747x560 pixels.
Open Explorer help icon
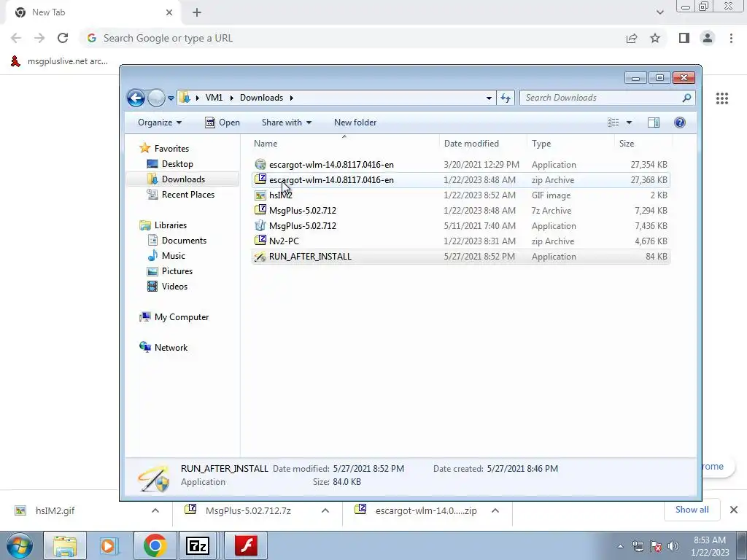680,122
